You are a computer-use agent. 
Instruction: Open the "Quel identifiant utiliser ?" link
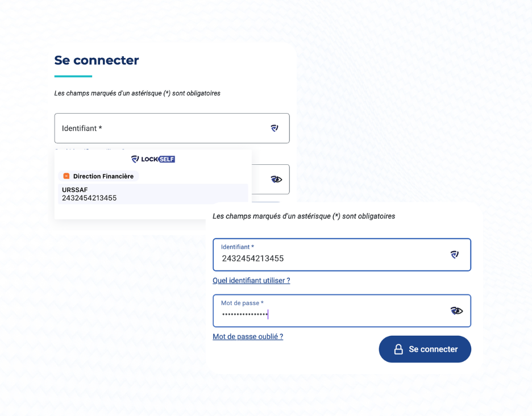[251, 280]
